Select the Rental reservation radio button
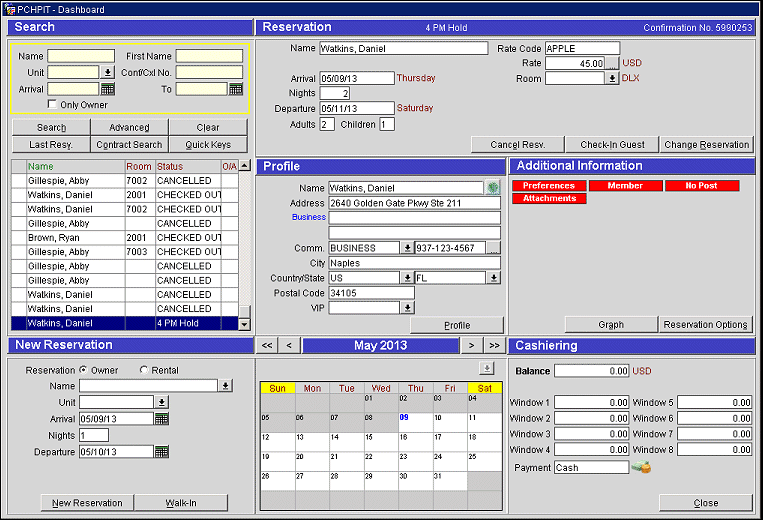This screenshot has height=520, width=763. tap(144, 370)
